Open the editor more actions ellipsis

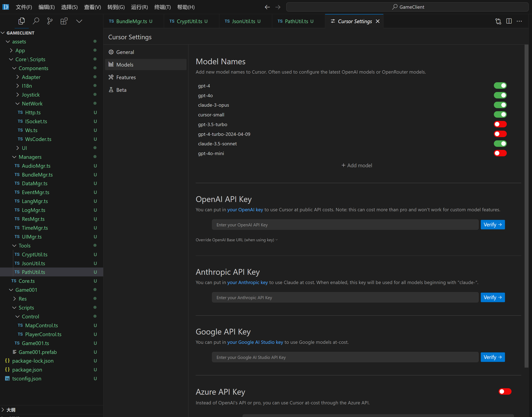519,21
